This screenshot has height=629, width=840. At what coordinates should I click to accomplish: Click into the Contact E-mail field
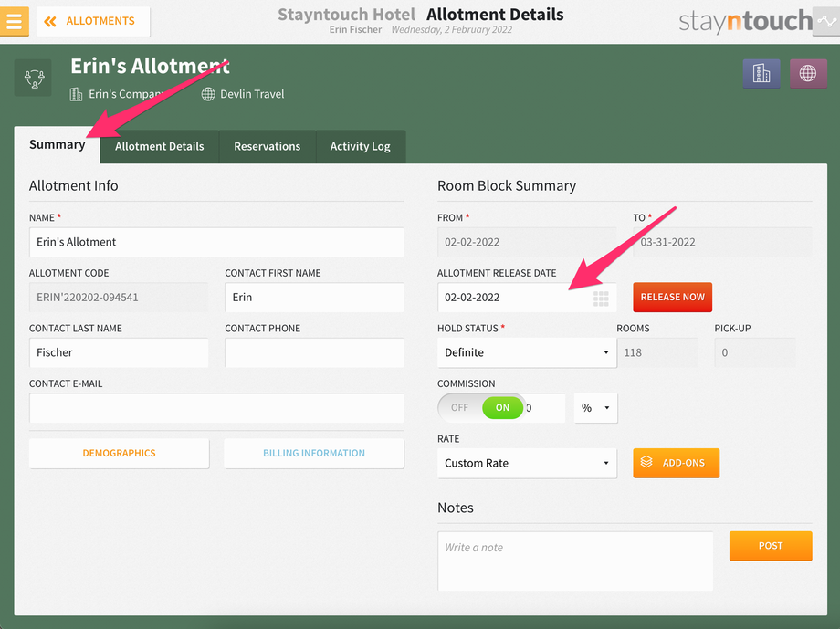[216, 408]
